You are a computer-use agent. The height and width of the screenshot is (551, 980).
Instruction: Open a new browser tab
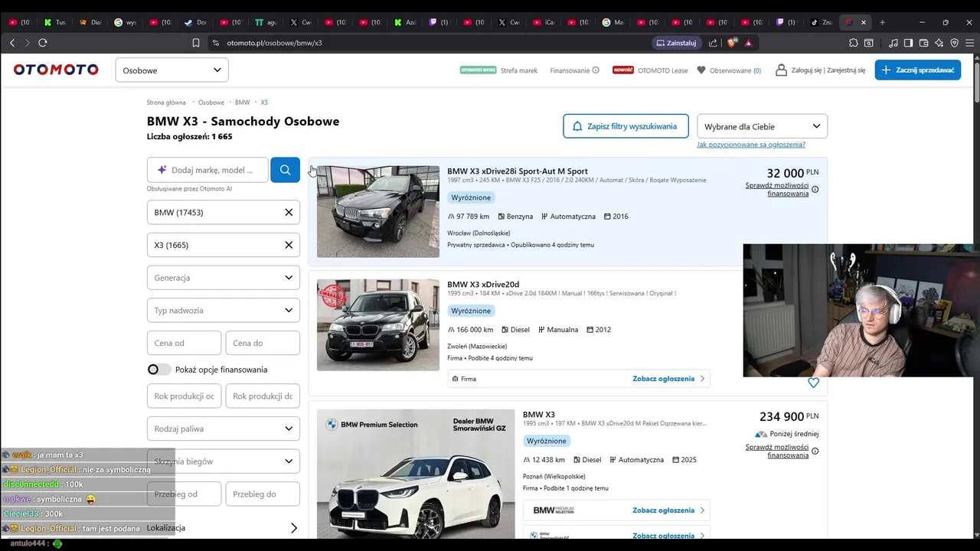[882, 22]
